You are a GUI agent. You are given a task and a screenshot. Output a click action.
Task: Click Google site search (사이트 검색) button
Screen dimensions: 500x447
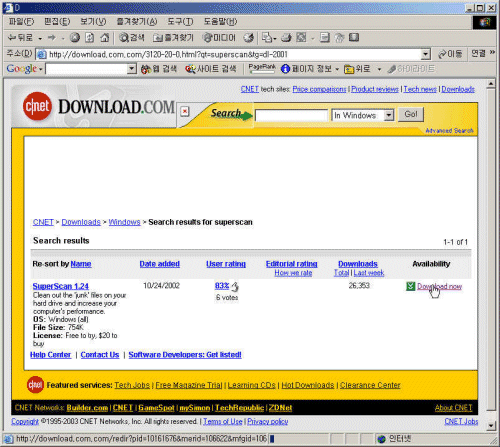click(211, 69)
